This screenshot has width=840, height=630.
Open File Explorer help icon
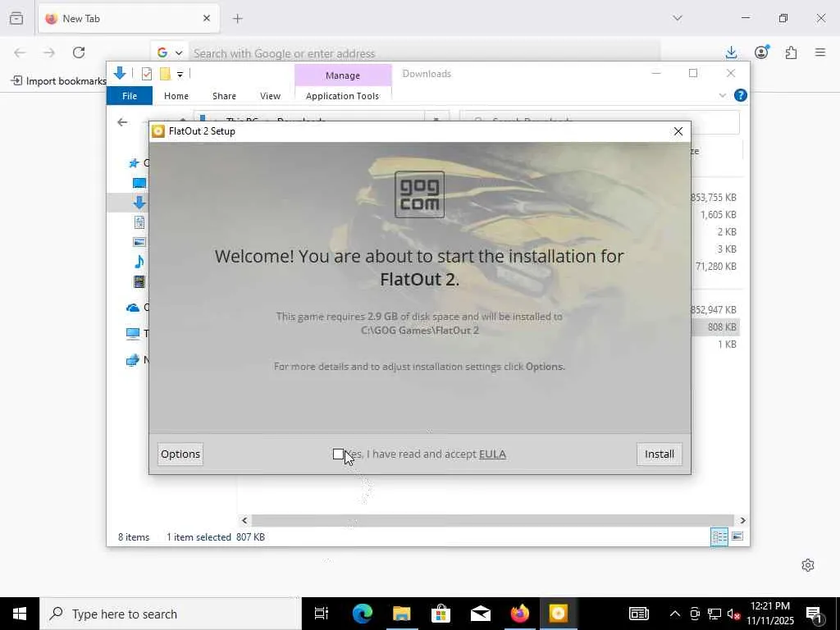coord(741,95)
